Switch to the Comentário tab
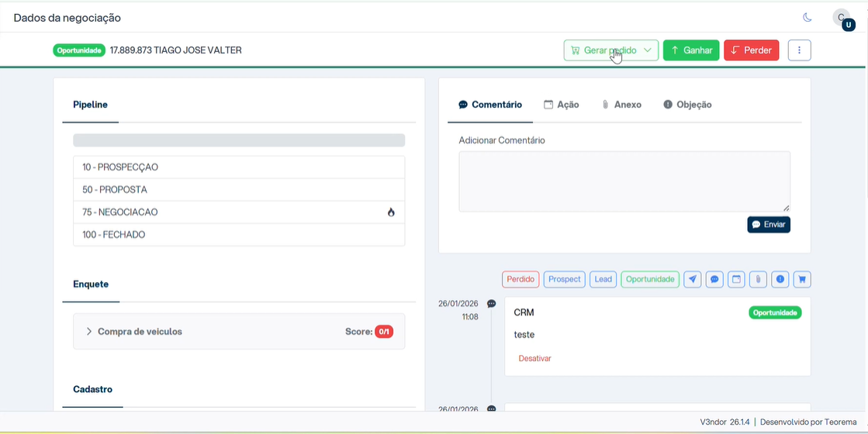Viewport: 868px width, 434px height. pos(490,105)
